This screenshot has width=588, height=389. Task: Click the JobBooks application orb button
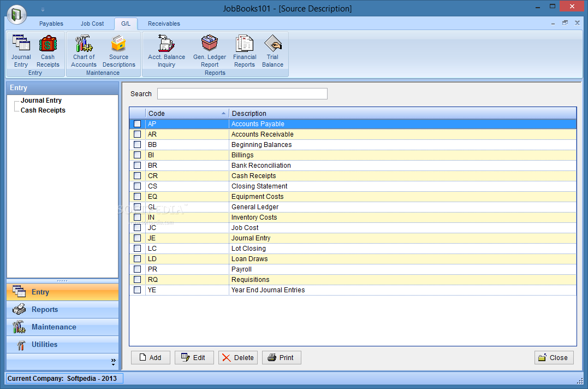[16, 14]
